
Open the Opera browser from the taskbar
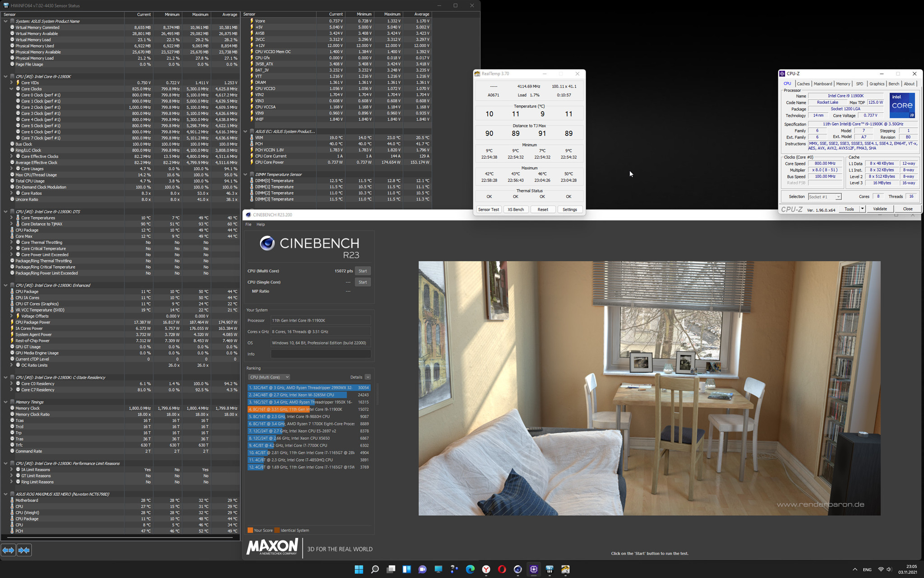click(502, 569)
